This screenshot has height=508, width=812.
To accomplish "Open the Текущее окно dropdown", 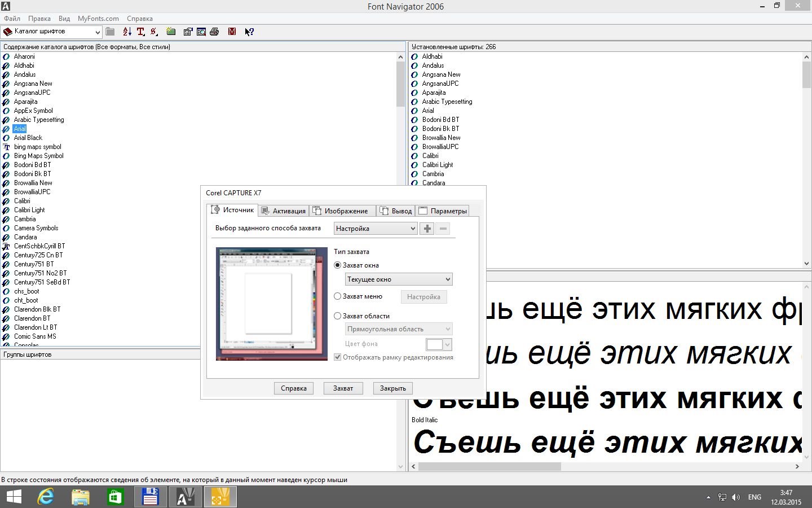I will tap(399, 279).
